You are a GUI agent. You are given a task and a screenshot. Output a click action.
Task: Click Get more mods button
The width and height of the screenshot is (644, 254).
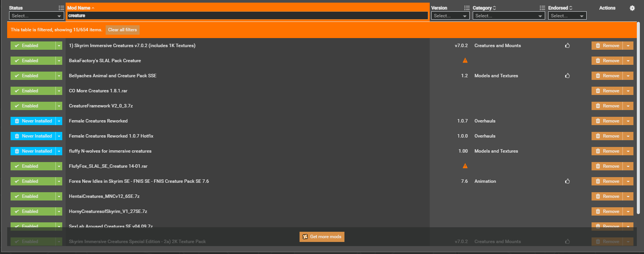[322, 237]
